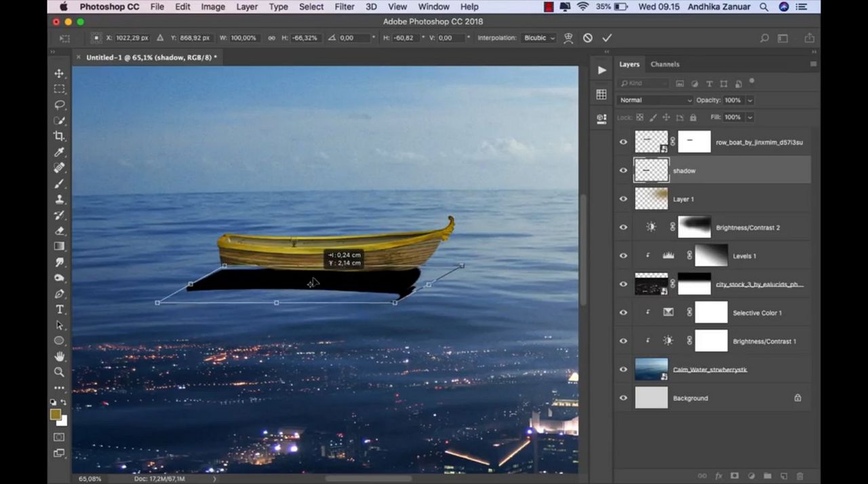Select the Crop tool
This screenshot has width=868, height=484.
click(x=60, y=136)
